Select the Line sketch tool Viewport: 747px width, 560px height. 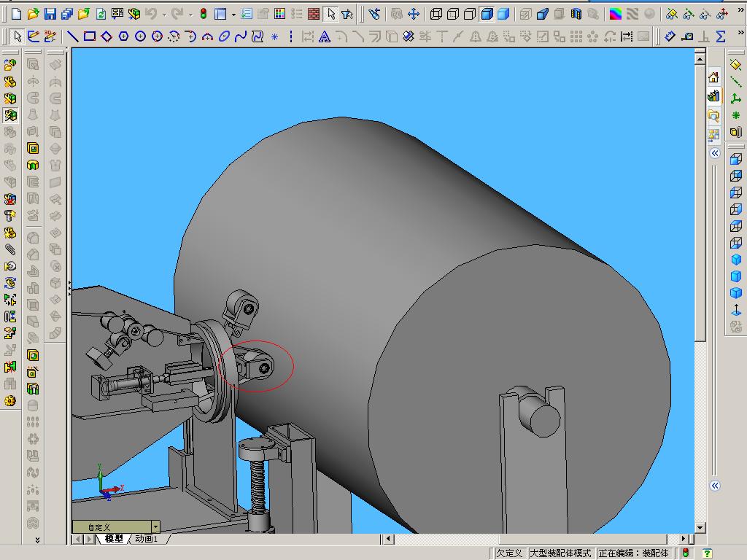72,36
